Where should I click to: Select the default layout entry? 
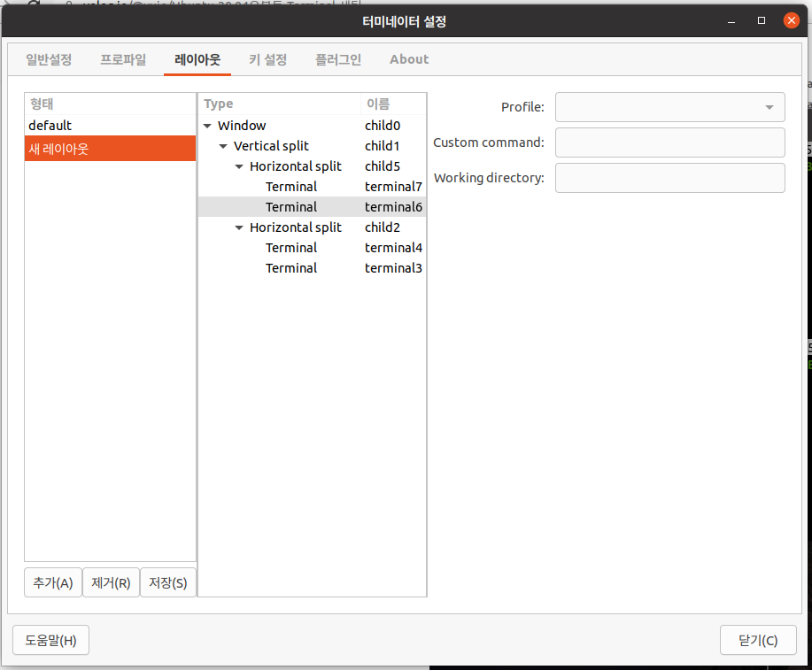click(111, 126)
